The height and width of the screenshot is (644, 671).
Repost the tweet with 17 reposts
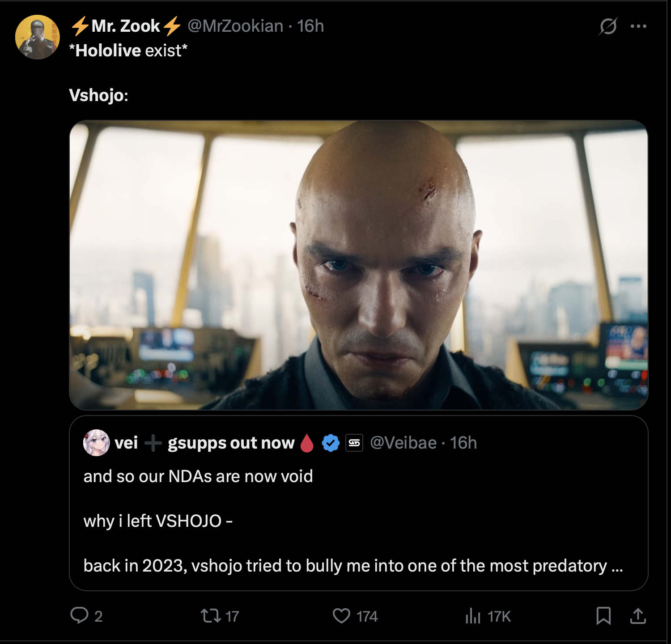point(211,616)
